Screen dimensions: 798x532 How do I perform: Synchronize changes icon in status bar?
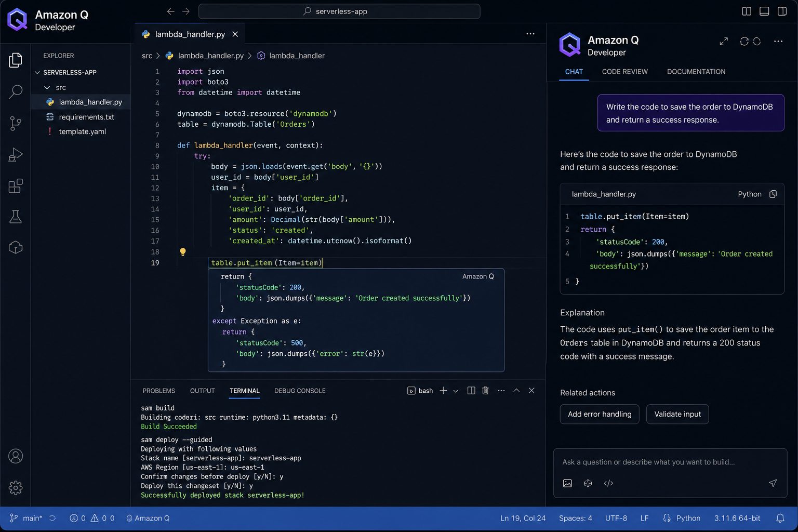[52, 518]
